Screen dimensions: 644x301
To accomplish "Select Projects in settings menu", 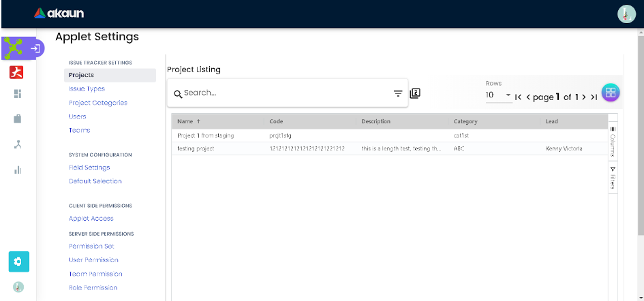I will pyautogui.click(x=110, y=75).
